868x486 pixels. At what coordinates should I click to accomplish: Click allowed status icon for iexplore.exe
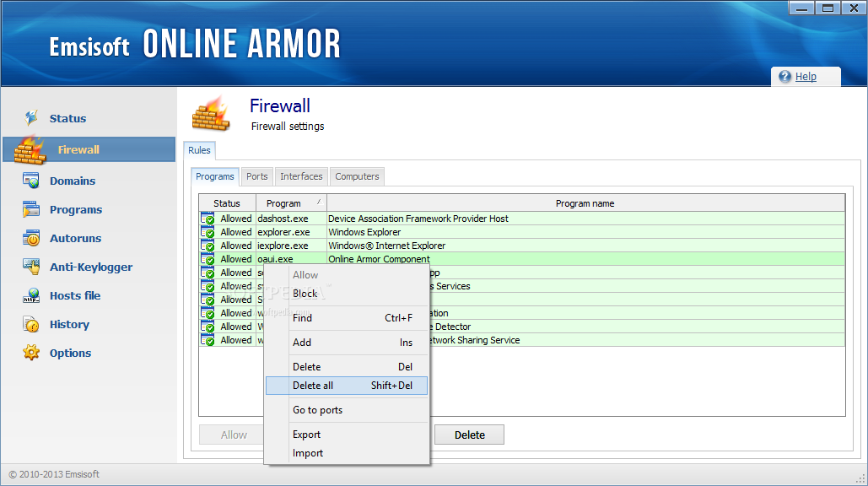[208, 246]
